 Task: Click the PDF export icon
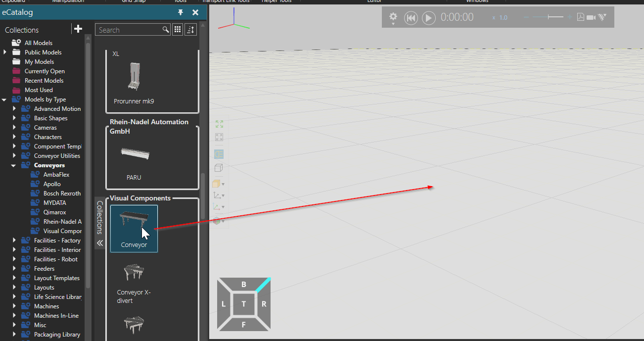click(580, 17)
